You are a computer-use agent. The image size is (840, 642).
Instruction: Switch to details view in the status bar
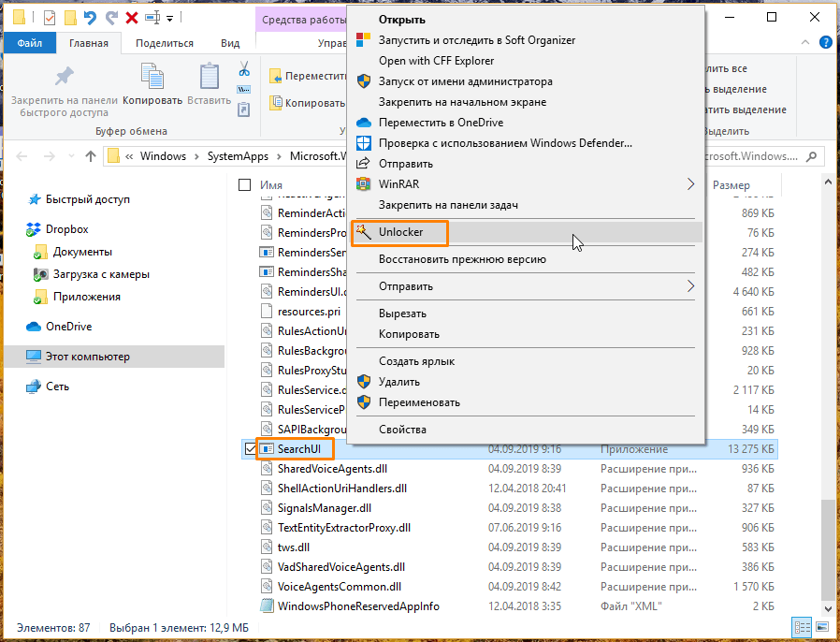pyautogui.click(x=802, y=628)
